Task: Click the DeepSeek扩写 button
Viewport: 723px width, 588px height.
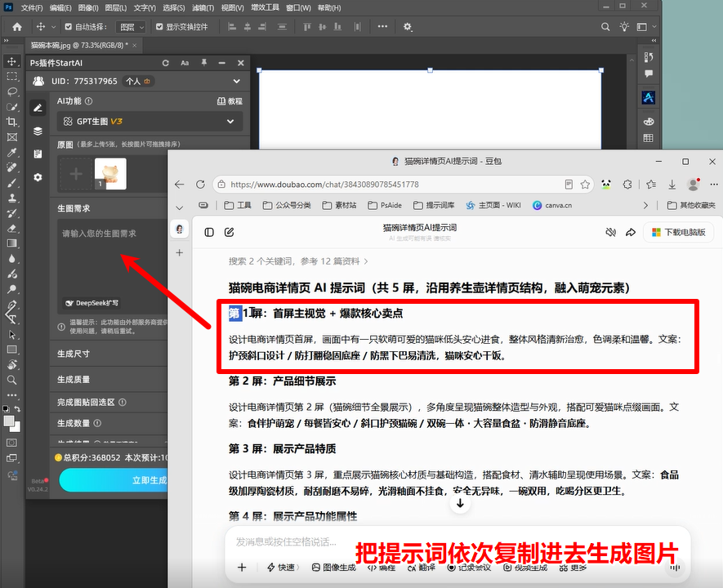Action: [91, 303]
